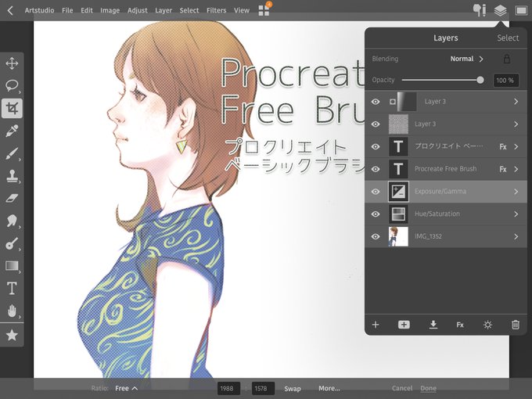Hide the top Layer 3 mask layer
Viewport: 532px width, 399px height.
pyautogui.click(x=376, y=102)
